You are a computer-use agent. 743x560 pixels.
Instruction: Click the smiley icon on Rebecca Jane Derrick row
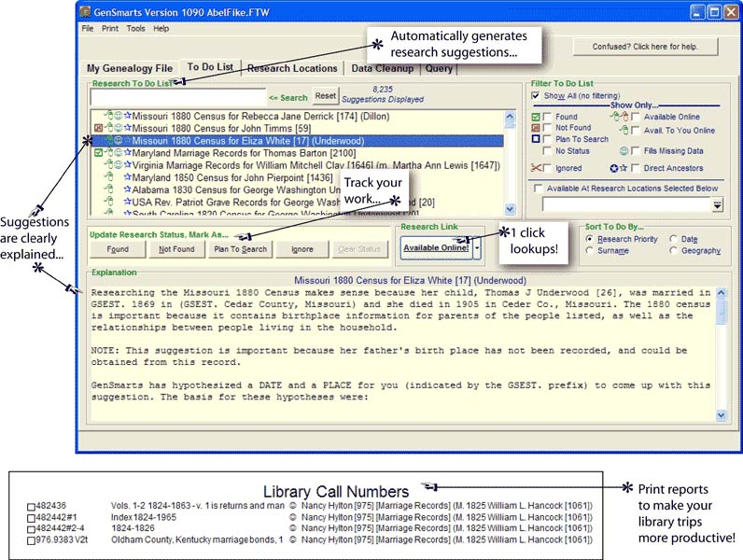[x=118, y=116]
